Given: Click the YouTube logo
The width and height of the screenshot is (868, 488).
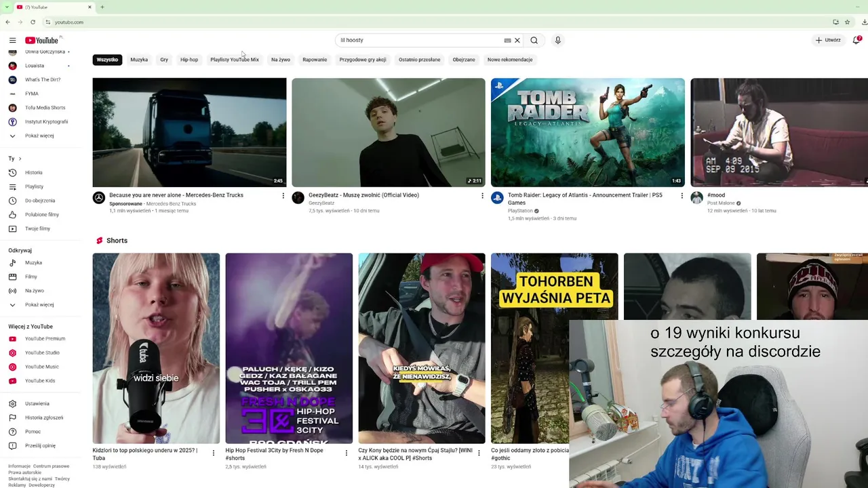Looking at the screenshot, I should [x=41, y=40].
